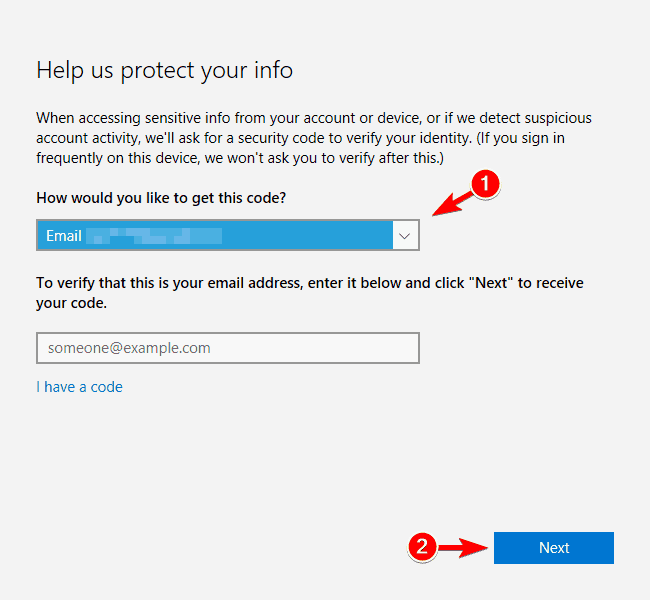Image resolution: width=650 pixels, height=600 pixels.
Task: Click the red arrow pointing at Next
Action: click(463, 548)
